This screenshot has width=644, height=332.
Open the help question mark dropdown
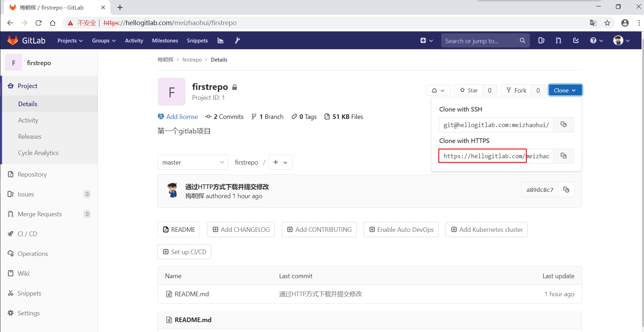tap(597, 40)
